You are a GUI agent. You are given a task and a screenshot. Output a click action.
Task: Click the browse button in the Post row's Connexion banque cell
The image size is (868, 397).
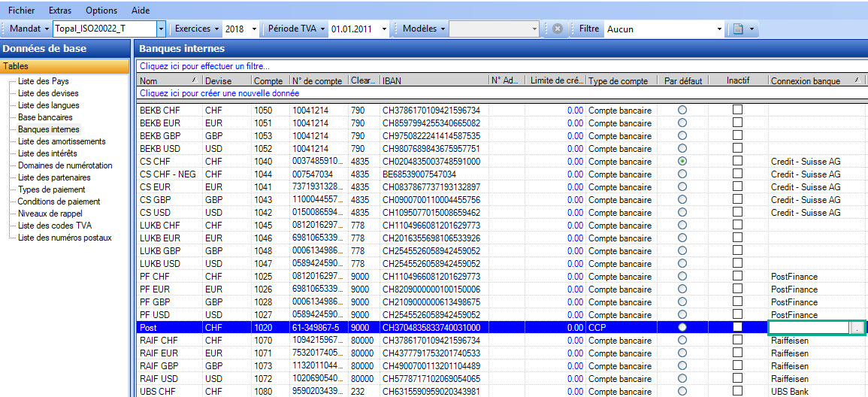857,328
